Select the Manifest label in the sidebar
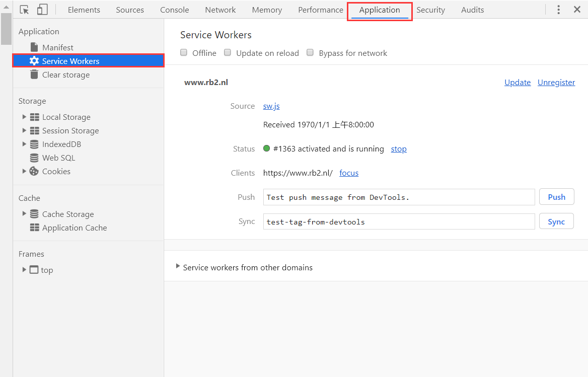588x377 pixels. 58,48
